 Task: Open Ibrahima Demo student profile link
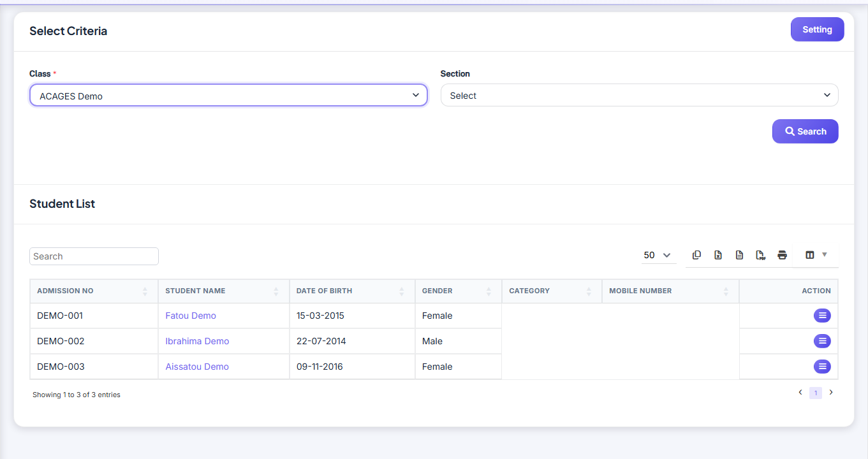[x=197, y=341]
